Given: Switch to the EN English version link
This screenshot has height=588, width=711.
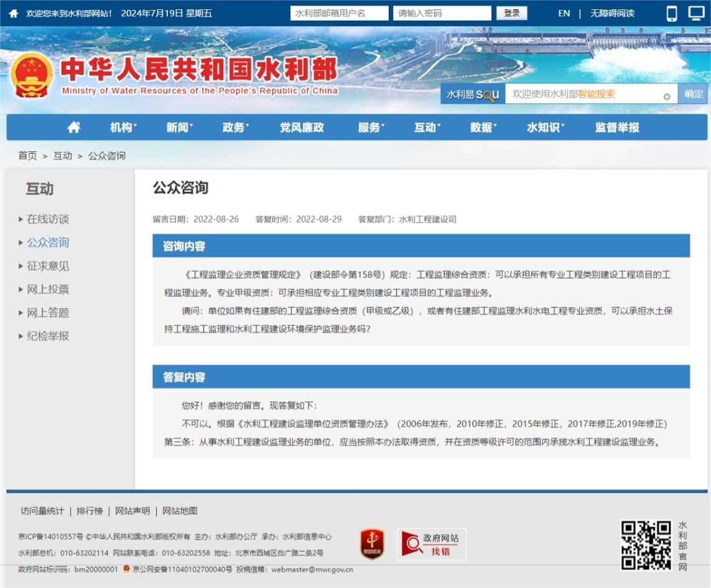Looking at the screenshot, I should coord(564,13).
